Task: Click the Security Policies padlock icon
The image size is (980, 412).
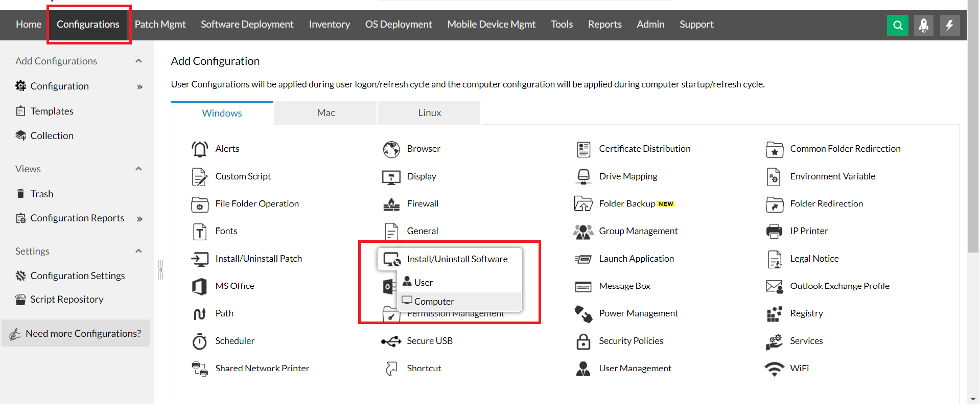Action: 583,341
